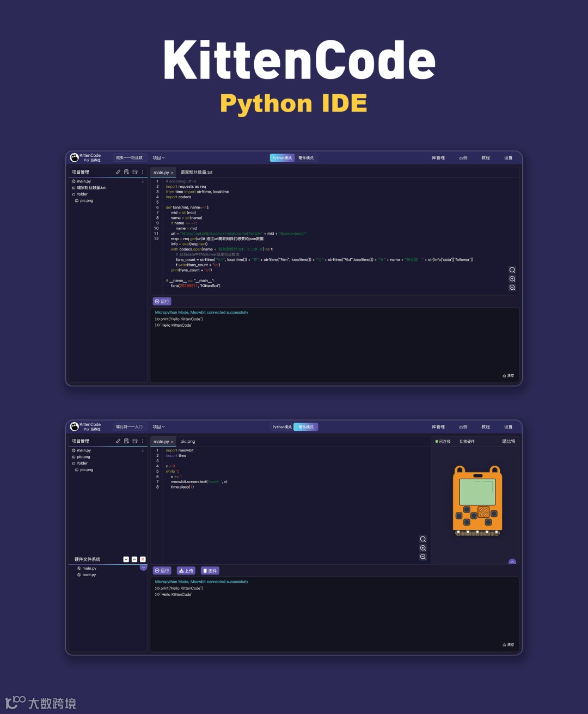The image size is (588, 714).
Task: Open 设置 in the 爬虫 window
Action: pyautogui.click(x=508, y=158)
